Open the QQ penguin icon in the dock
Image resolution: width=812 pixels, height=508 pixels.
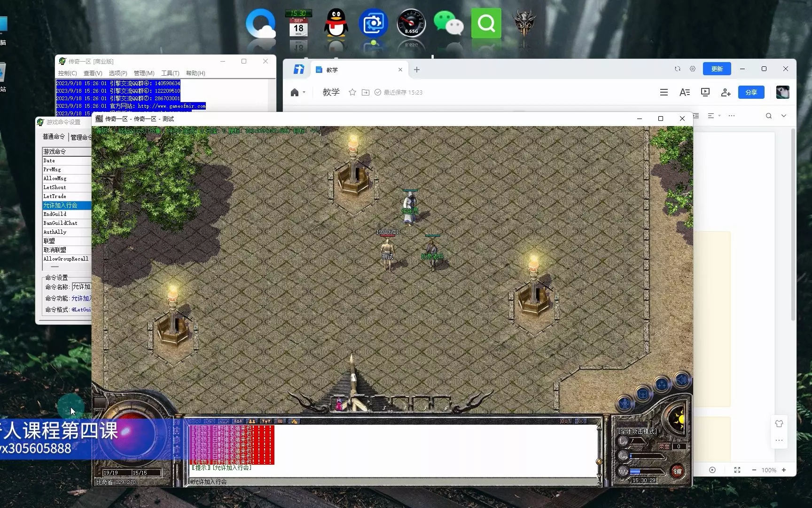336,23
